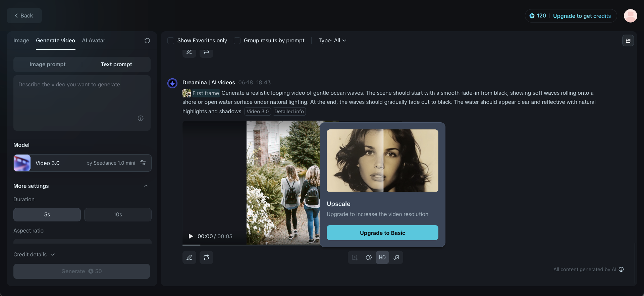Click the add soundtrack music icon

tap(396, 257)
